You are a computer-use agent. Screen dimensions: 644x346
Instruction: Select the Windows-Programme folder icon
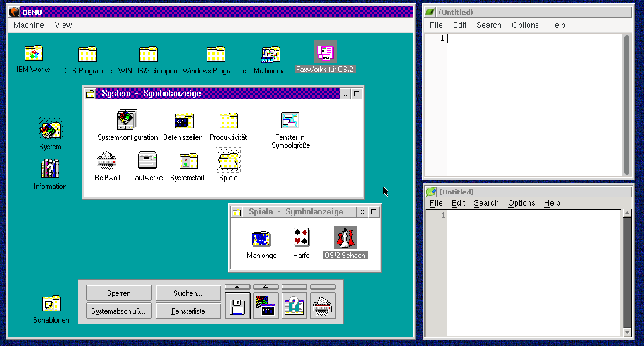click(x=216, y=54)
